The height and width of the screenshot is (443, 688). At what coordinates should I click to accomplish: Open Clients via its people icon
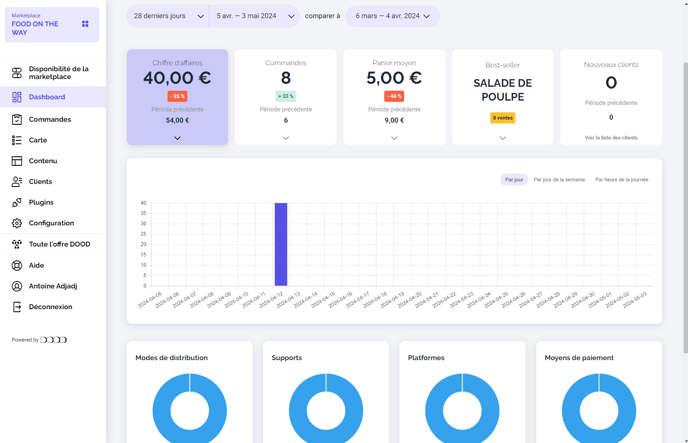click(x=17, y=182)
